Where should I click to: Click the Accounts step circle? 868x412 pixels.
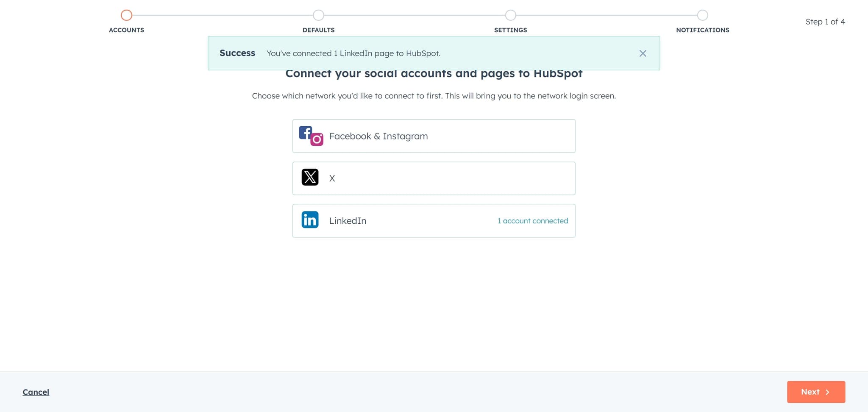[126, 15]
